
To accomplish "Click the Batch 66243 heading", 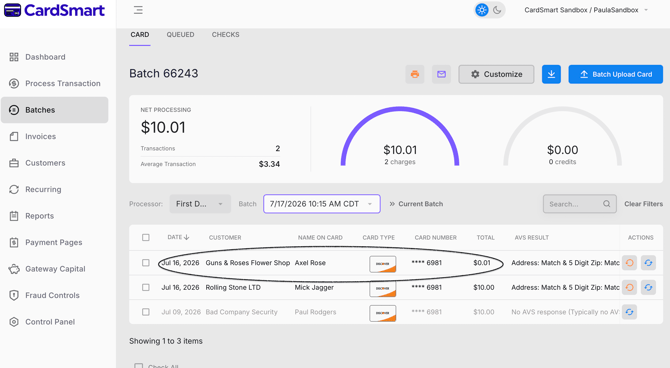I will coord(164,74).
